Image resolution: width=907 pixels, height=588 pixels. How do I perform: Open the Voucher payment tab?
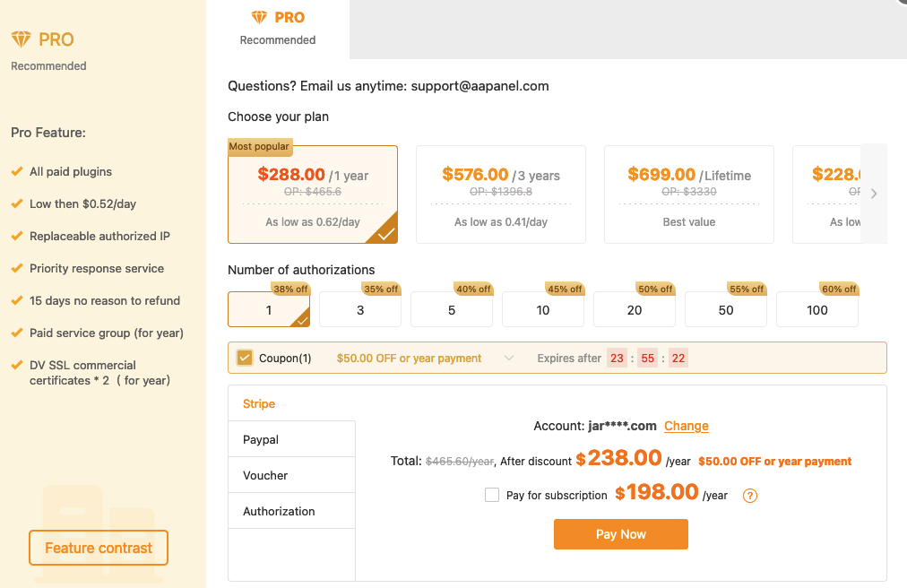265,475
